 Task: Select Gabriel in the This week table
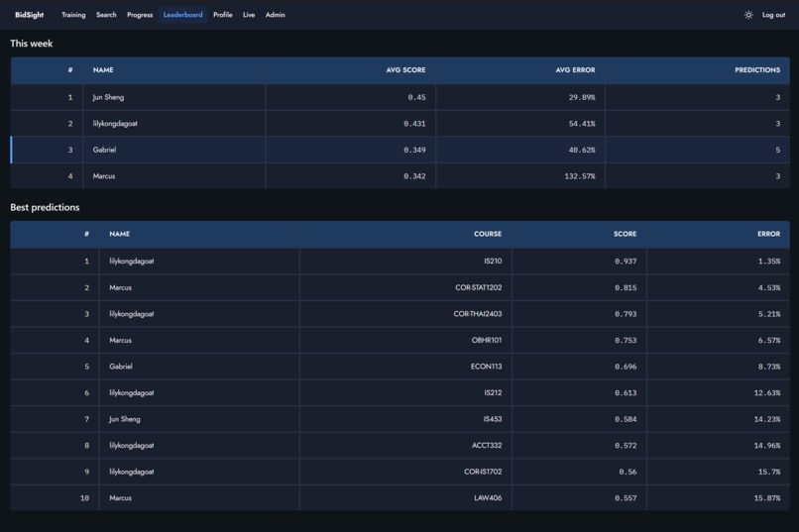coord(104,150)
